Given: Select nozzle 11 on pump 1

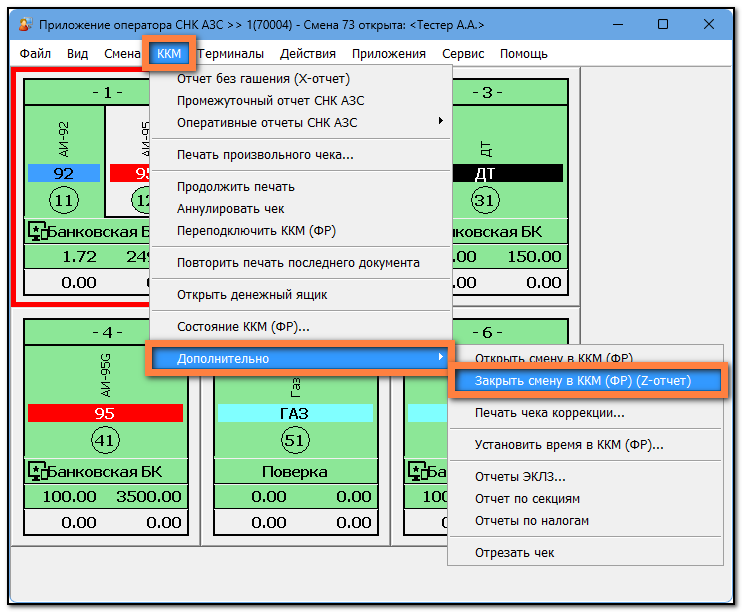Looking at the screenshot, I should point(64,201).
